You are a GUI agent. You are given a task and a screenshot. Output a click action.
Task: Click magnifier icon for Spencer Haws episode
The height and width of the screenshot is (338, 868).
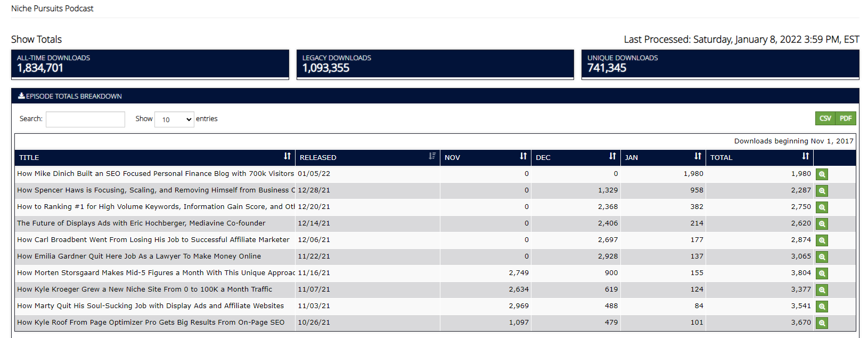[x=822, y=191]
